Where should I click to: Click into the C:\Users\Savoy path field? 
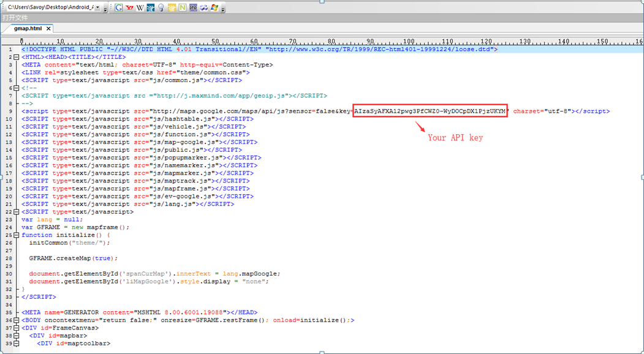(50, 7)
